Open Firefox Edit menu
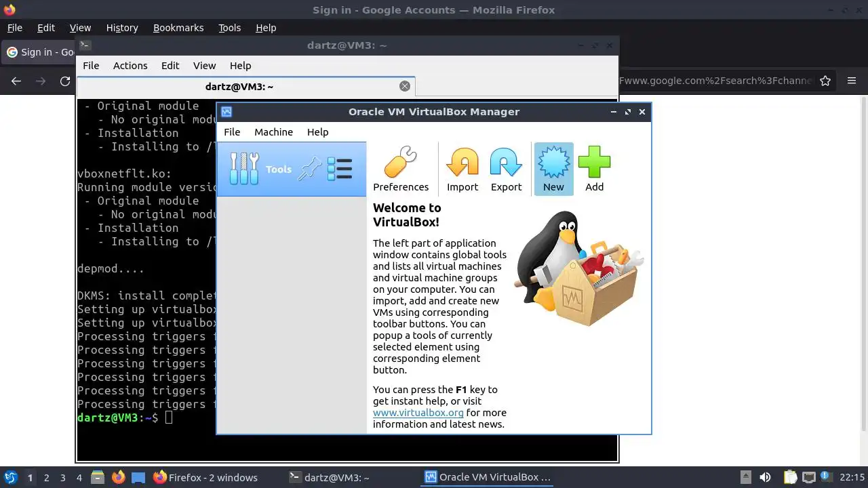The height and width of the screenshot is (488, 868). coord(46,28)
